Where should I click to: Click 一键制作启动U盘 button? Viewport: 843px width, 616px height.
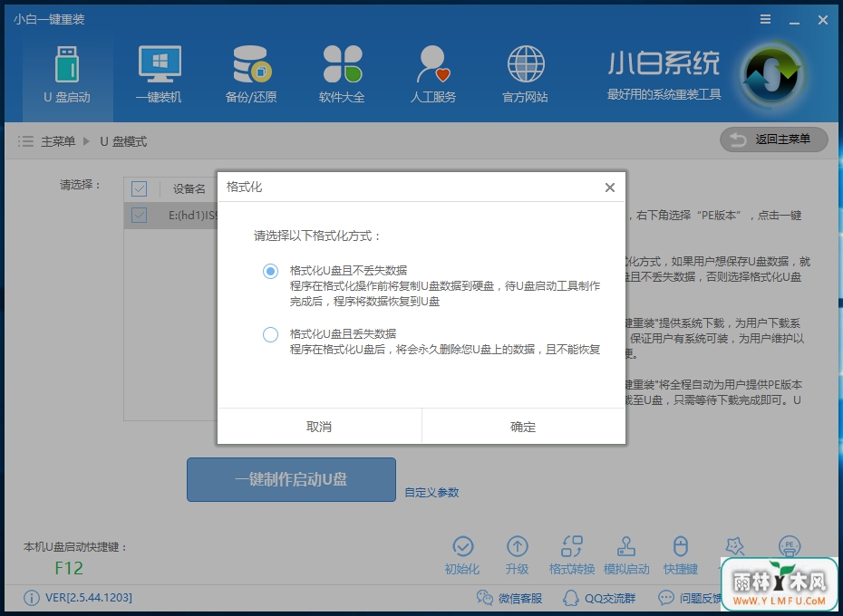[291, 479]
